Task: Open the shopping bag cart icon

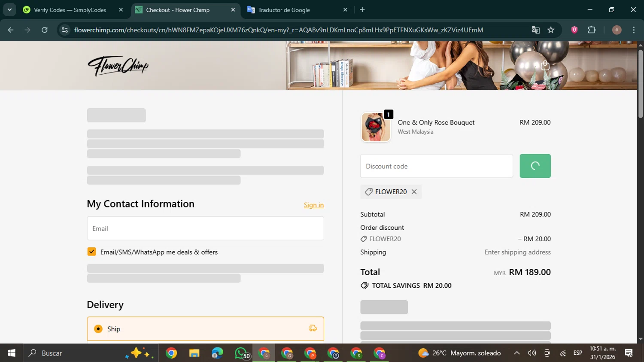Action: pyautogui.click(x=545, y=65)
